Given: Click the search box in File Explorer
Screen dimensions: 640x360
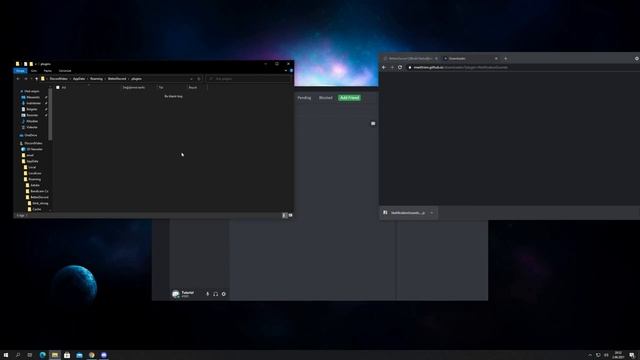Looking at the screenshot, I should (249, 79).
